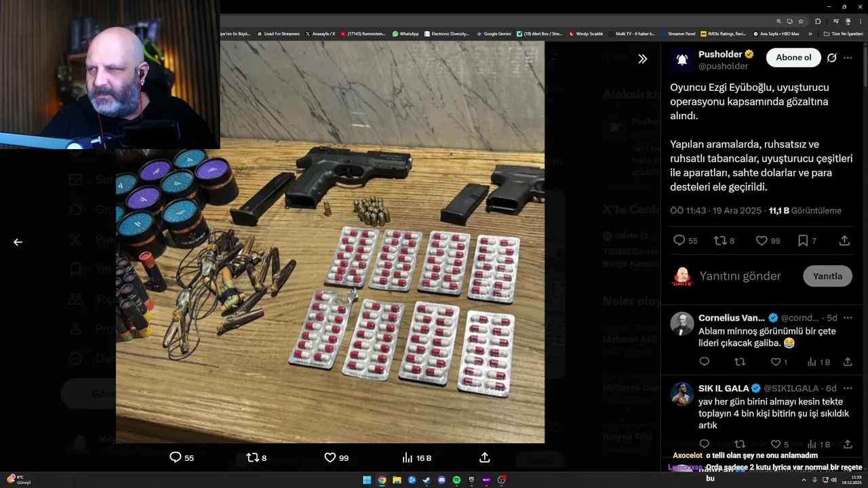This screenshot has width=868, height=488.
Task: Collapse the side panel with double chevron
Action: point(643,59)
